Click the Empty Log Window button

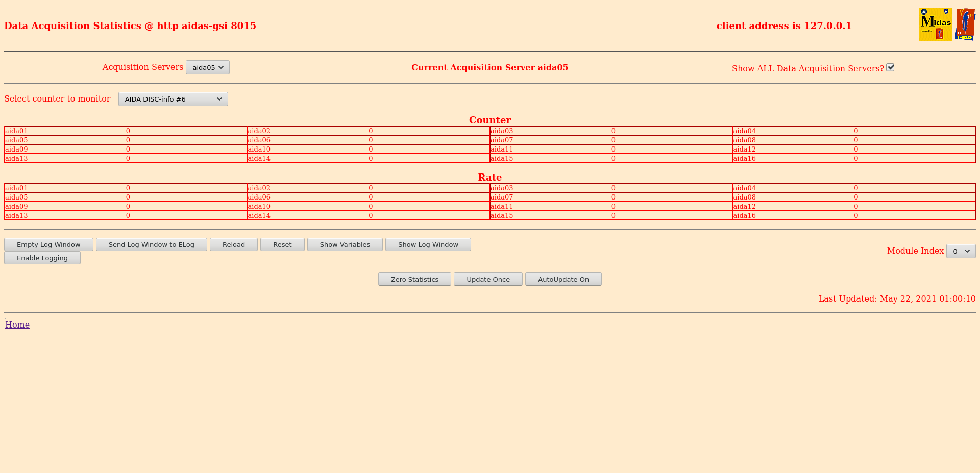[48, 244]
